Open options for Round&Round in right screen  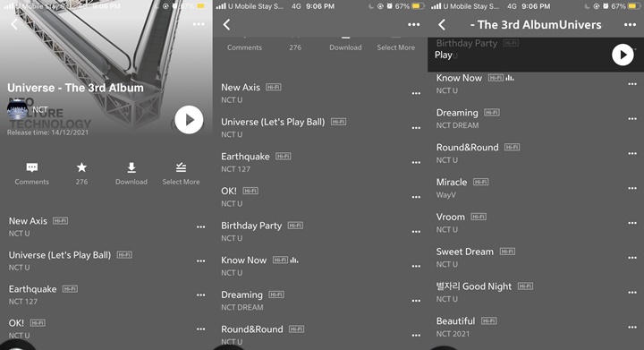[632, 153]
